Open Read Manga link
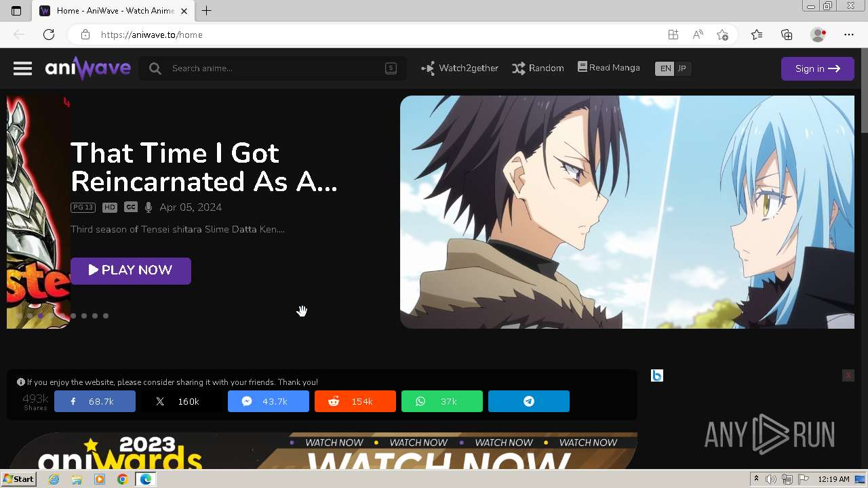Image resolution: width=868 pixels, height=488 pixels. coord(609,68)
